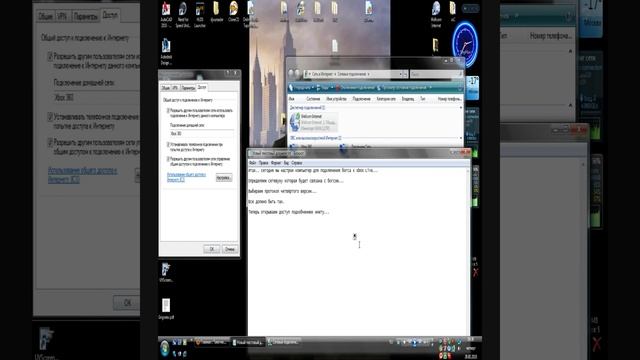Viewport: 640px width, 360px height.
Task: Open the Autodesk Design Review desktop icon
Action: point(166,52)
